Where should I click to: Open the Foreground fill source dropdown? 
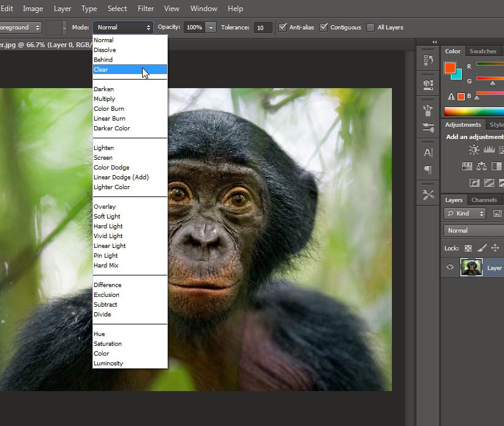point(21,28)
